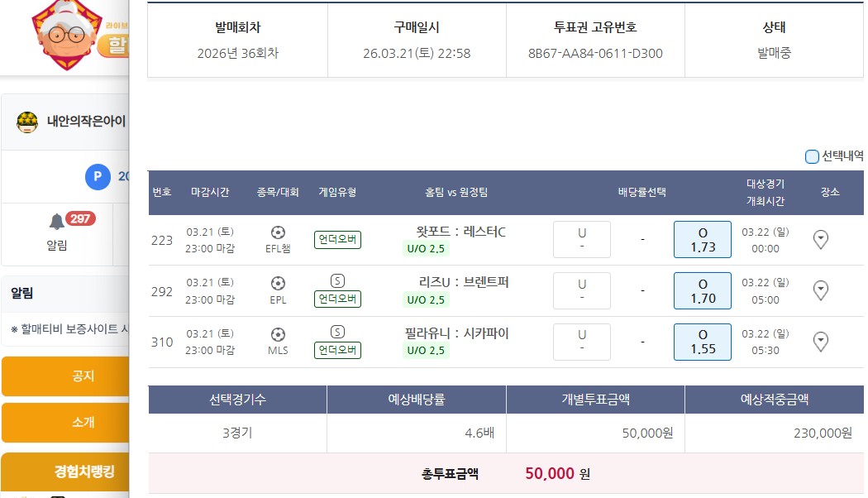Select Under for 필라유니 vs 시카파이

[582, 342]
